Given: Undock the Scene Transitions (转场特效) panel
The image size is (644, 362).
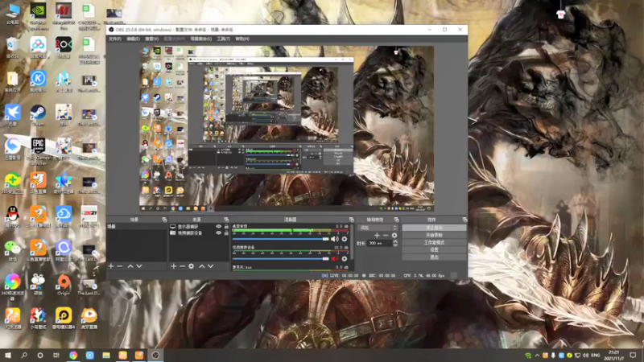Looking at the screenshot, I should click(396, 220).
